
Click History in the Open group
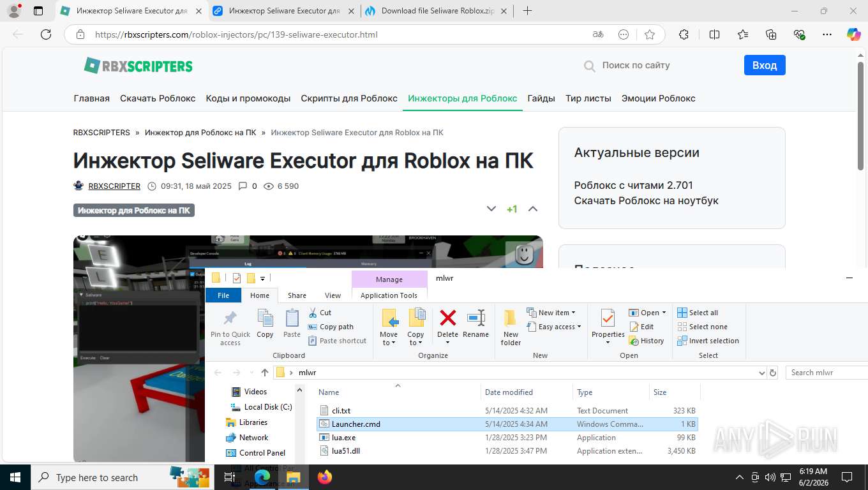[x=647, y=341]
